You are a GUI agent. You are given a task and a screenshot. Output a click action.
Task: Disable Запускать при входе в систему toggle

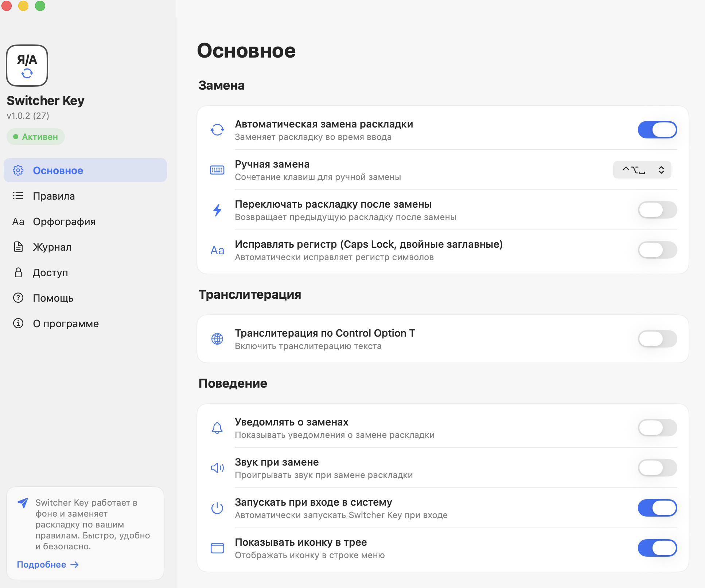pos(657,508)
